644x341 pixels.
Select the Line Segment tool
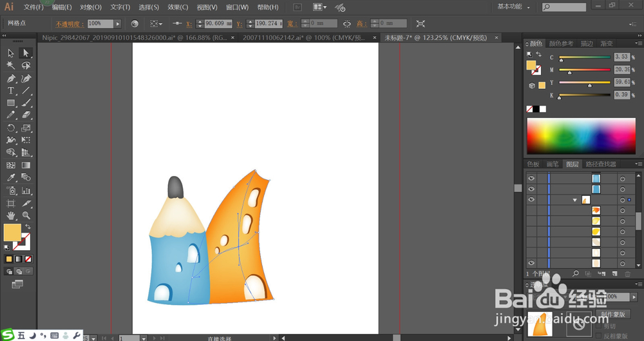(26, 90)
